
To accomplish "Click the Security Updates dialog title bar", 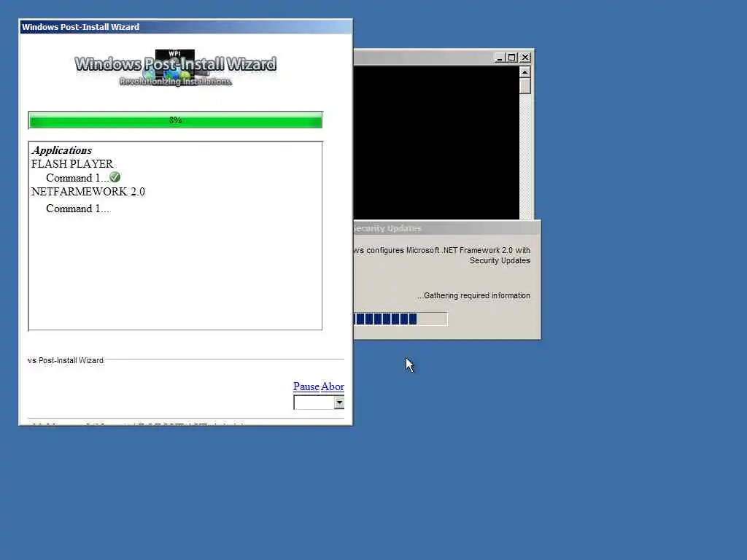I will (x=447, y=228).
